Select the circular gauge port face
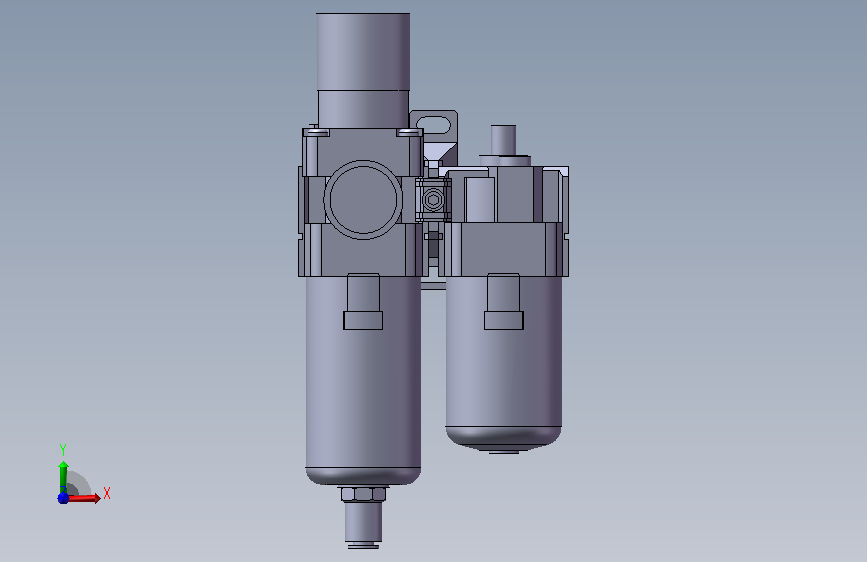This screenshot has width=867, height=562. point(363,200)
